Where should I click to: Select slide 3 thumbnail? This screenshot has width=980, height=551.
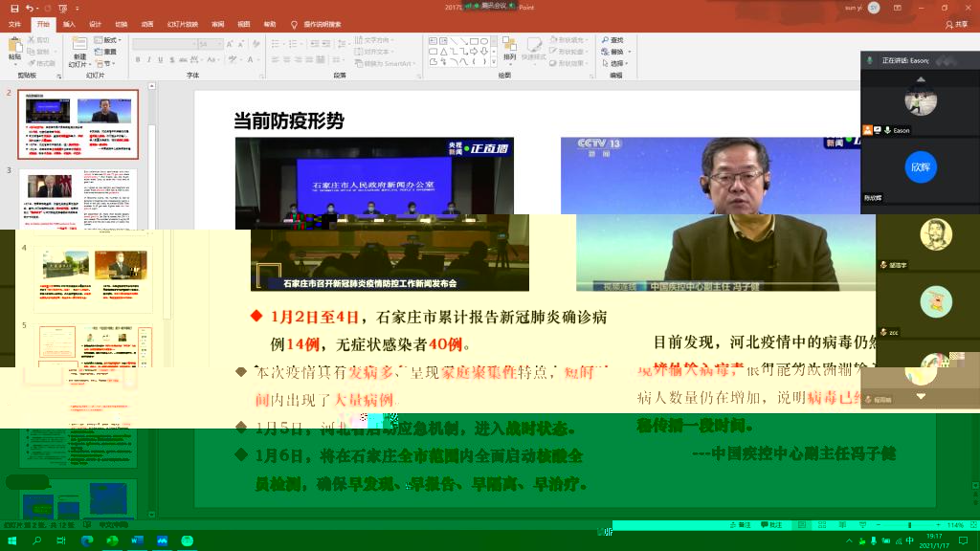pyautogui.click(x=78, y=199)
